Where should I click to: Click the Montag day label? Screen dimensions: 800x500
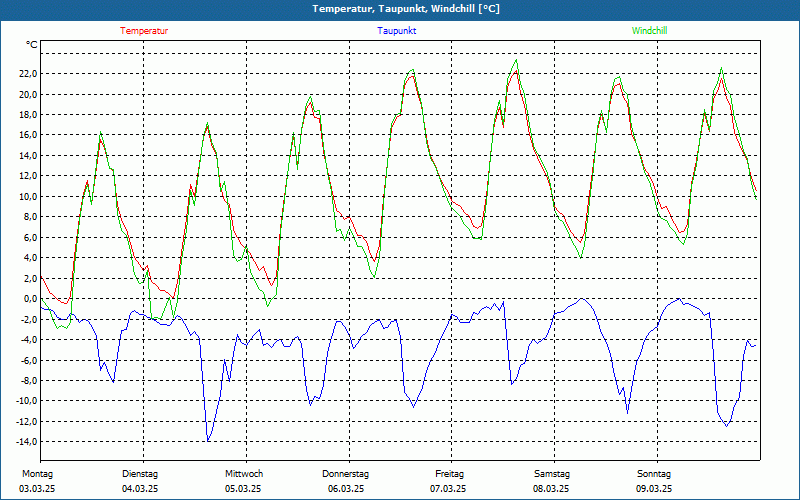click(x=37, y=474)
